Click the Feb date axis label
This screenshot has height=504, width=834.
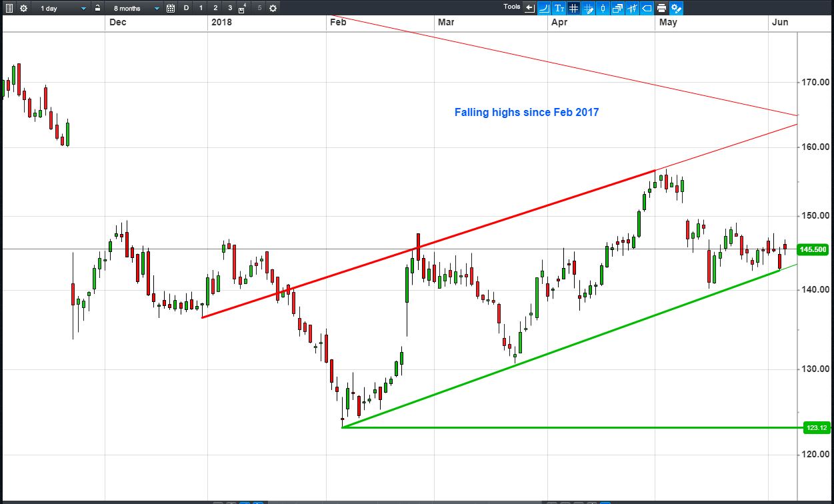[338, 23]
